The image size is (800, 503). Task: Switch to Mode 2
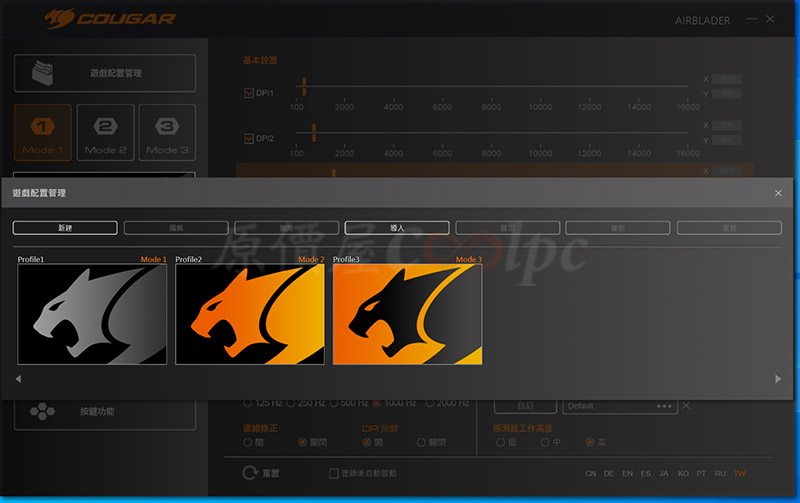tap(106, 133)
